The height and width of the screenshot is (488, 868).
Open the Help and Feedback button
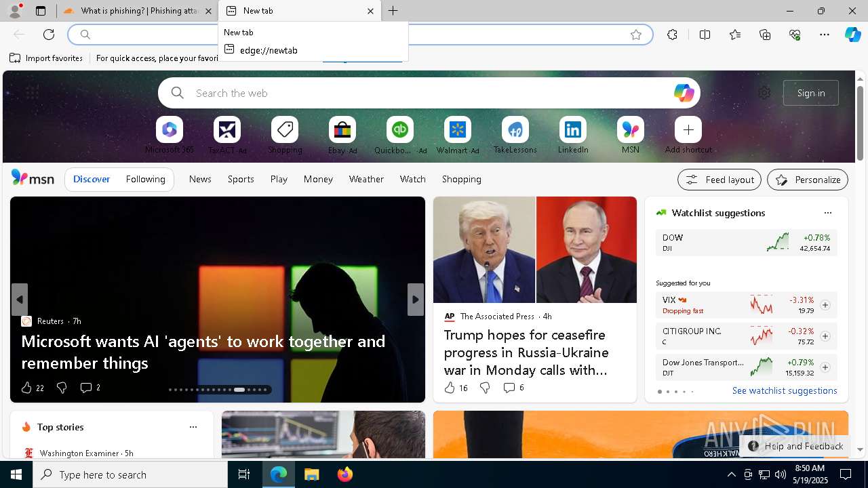[795, 446]
